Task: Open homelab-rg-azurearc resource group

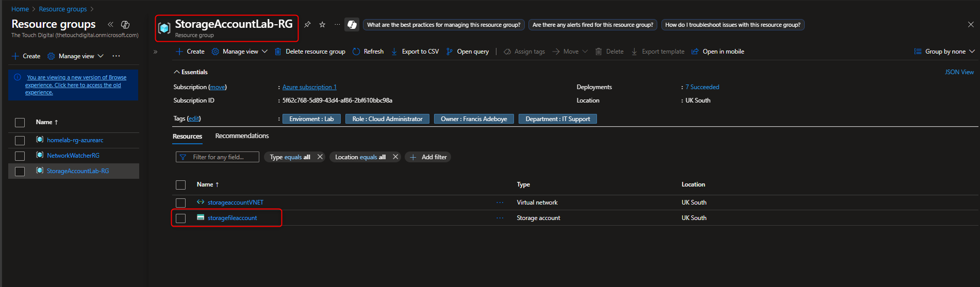Action: pos(75,140)
